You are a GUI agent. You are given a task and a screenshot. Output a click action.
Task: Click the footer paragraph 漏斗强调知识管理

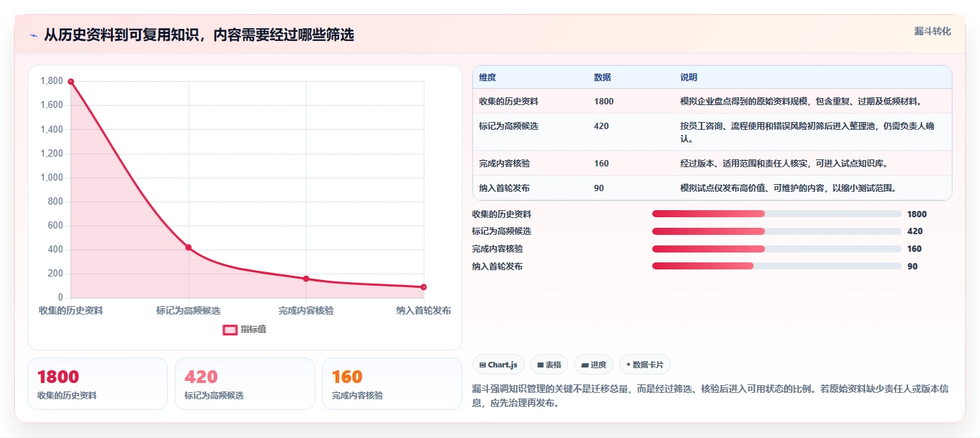[711, 396]
